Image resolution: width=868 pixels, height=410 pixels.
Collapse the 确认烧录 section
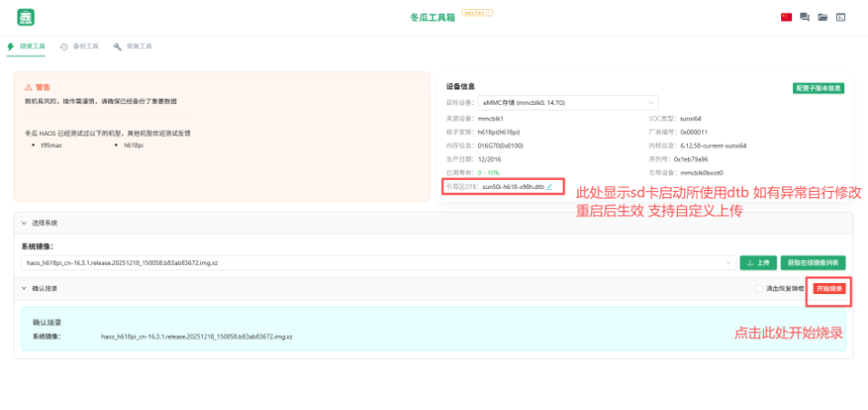(x=25, y=289)
